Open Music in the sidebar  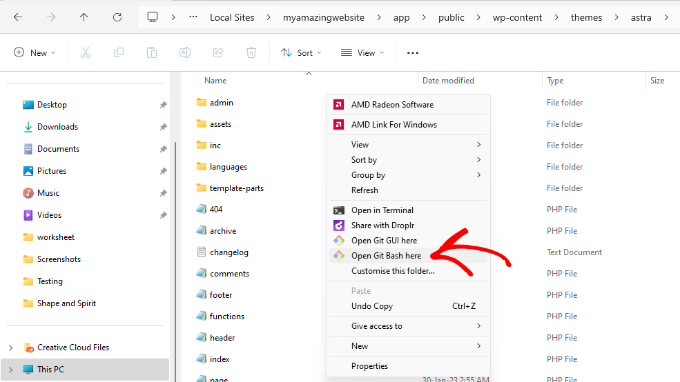[48, 193]
